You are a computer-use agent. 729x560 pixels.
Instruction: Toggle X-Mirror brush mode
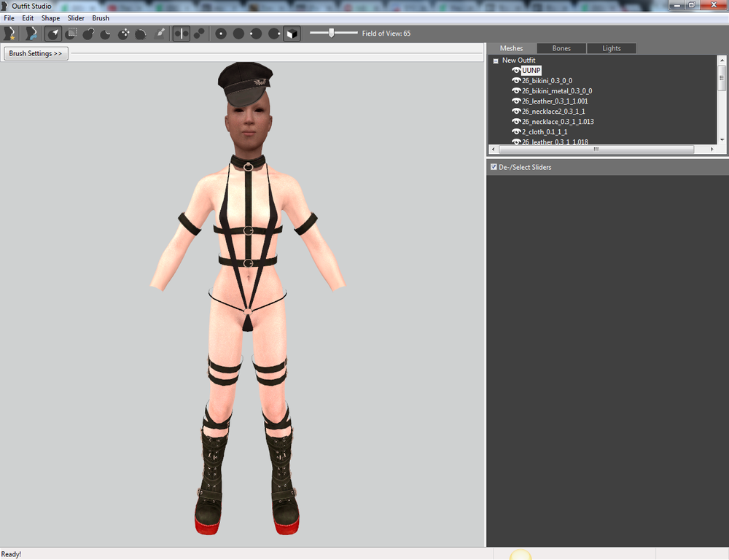(x=182, y=34)
